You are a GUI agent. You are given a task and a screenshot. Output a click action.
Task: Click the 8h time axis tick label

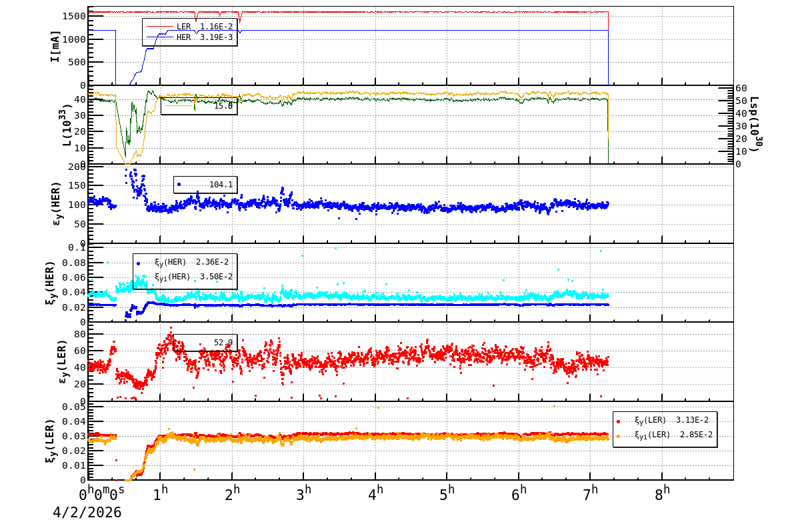click(662, 494)
